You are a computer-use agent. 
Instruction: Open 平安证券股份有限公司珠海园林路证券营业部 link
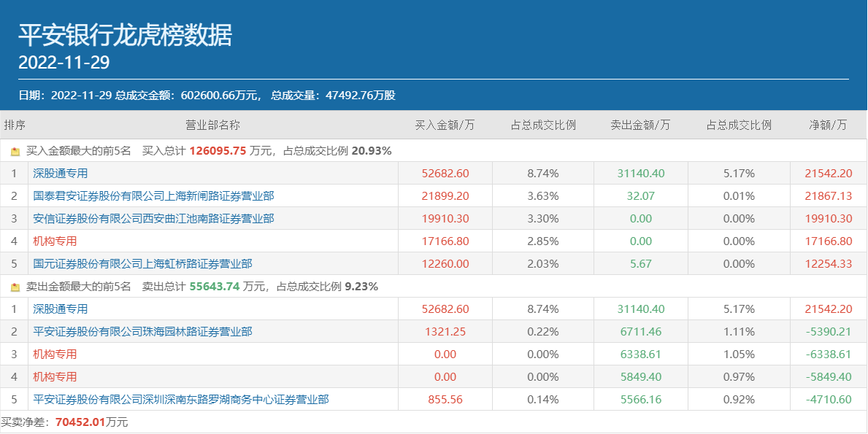click(x=143, y=332)
